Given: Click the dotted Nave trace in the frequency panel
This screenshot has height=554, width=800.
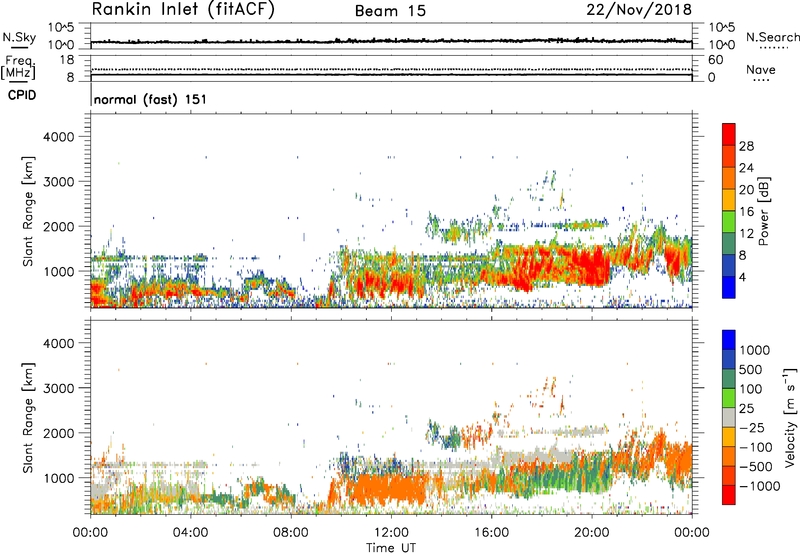Looking at the screenshot, I should (391, 69).
